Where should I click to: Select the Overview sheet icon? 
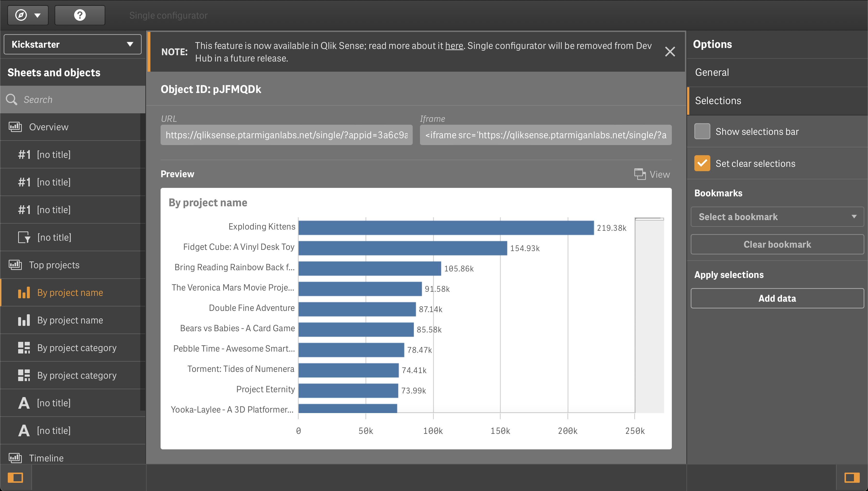[15, 127]
